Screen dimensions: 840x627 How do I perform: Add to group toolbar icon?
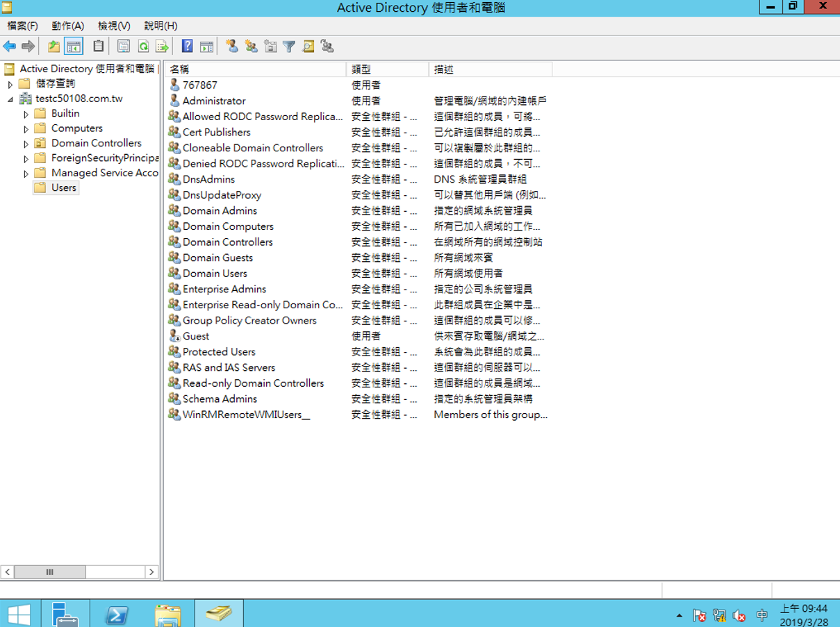coord(327,47)
